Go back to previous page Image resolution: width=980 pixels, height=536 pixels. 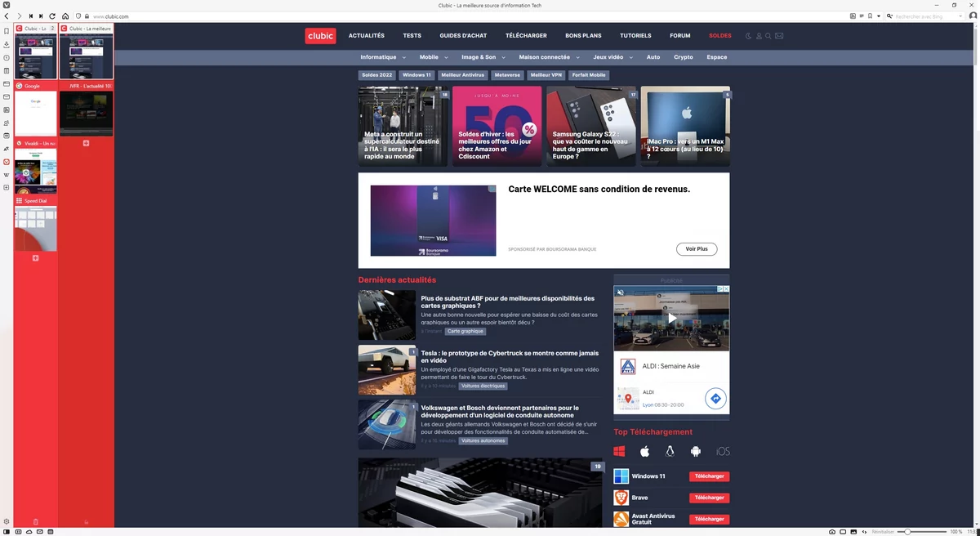(7, 16)
